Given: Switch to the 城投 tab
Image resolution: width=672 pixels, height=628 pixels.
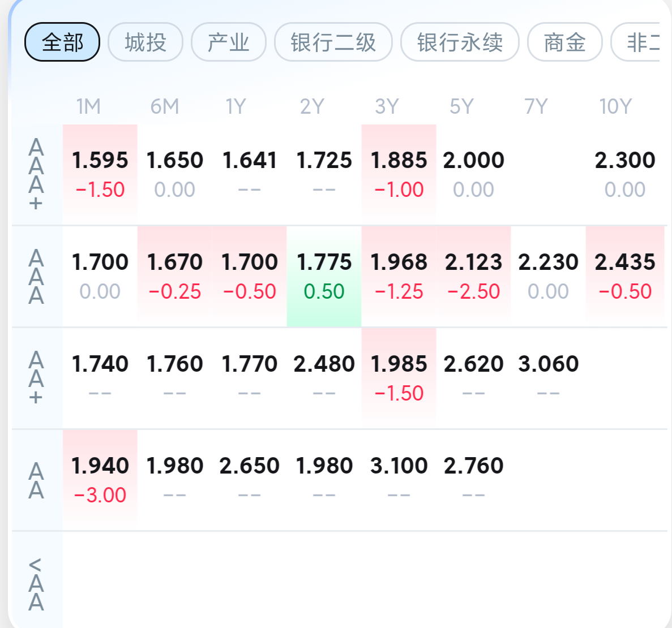Looking at the screenshot, I should pos(145,42).
